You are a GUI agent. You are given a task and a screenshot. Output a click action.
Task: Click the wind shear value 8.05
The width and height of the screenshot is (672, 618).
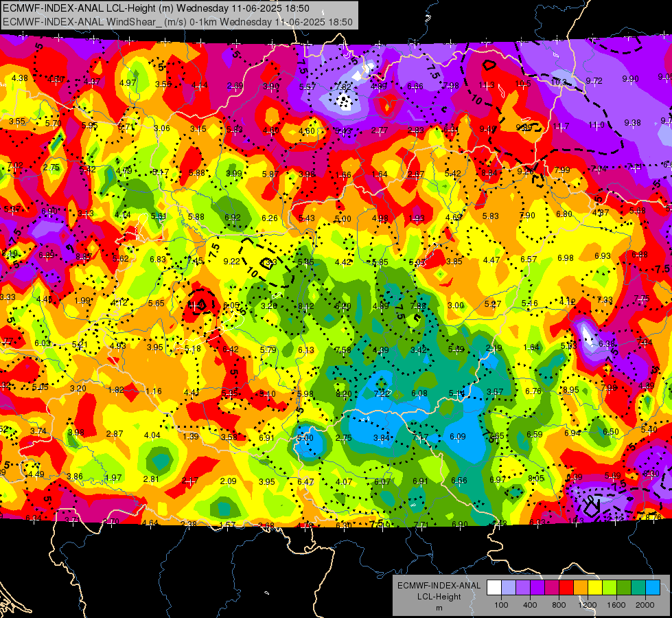click(535, 478)
